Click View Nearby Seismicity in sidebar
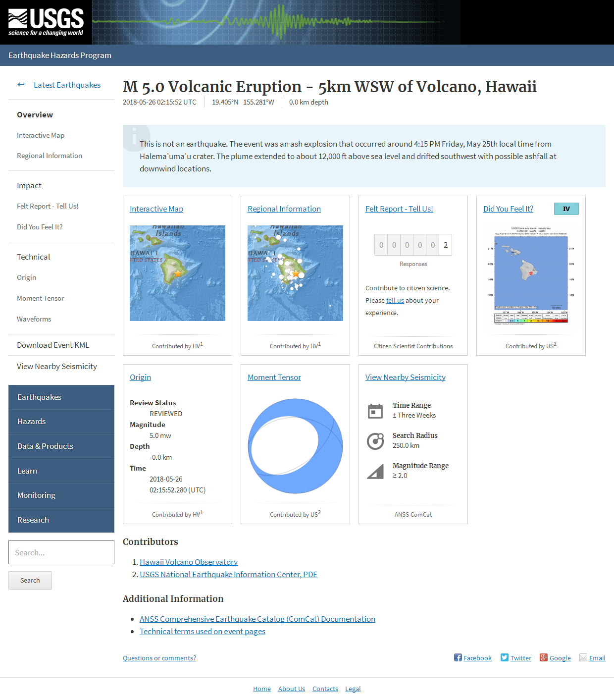Image resolution: width=614 pixels, height=700 pixels. click(57, 366)
